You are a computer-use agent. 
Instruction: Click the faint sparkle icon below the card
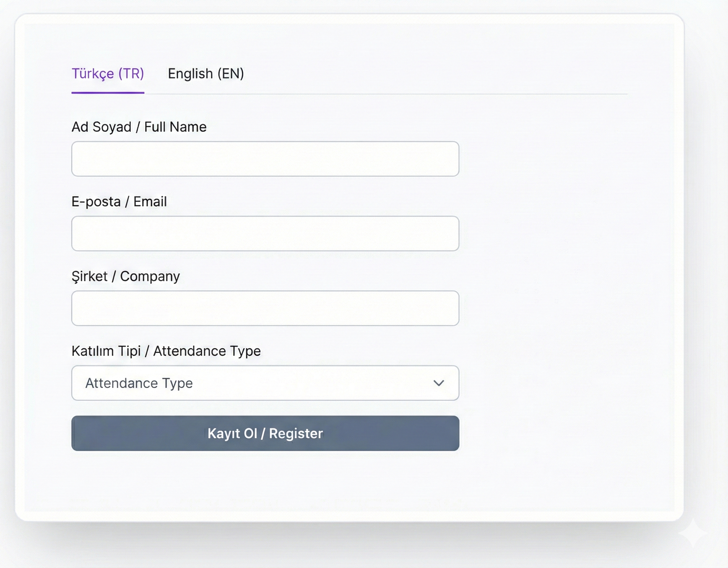693,533
